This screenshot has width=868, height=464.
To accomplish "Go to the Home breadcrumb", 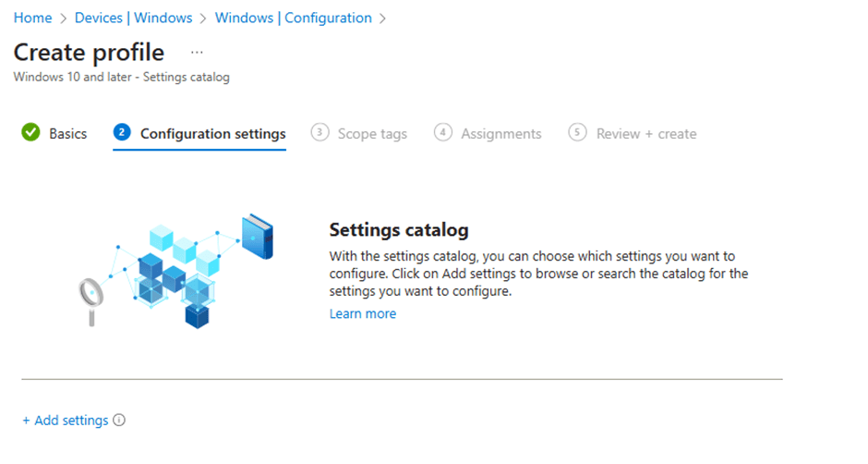I will click(32, 18).
